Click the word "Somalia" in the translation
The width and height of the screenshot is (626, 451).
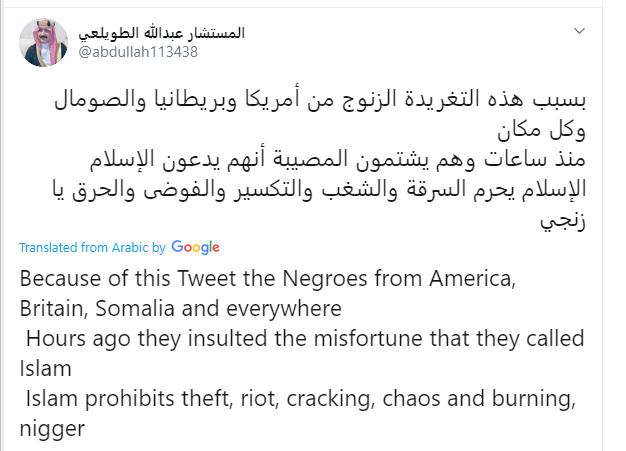coord(128,307)
